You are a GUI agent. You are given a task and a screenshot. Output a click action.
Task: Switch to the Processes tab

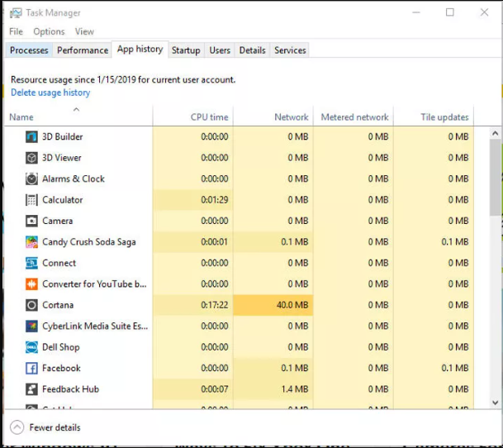(29, 50)
